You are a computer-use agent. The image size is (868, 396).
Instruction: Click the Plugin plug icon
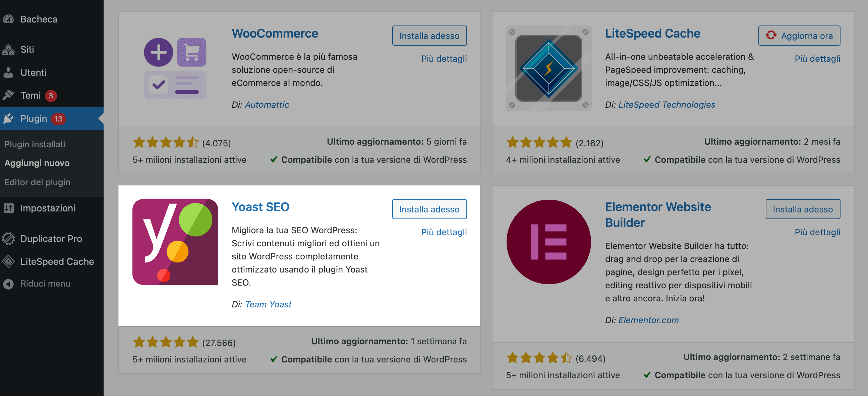(8, 118)
